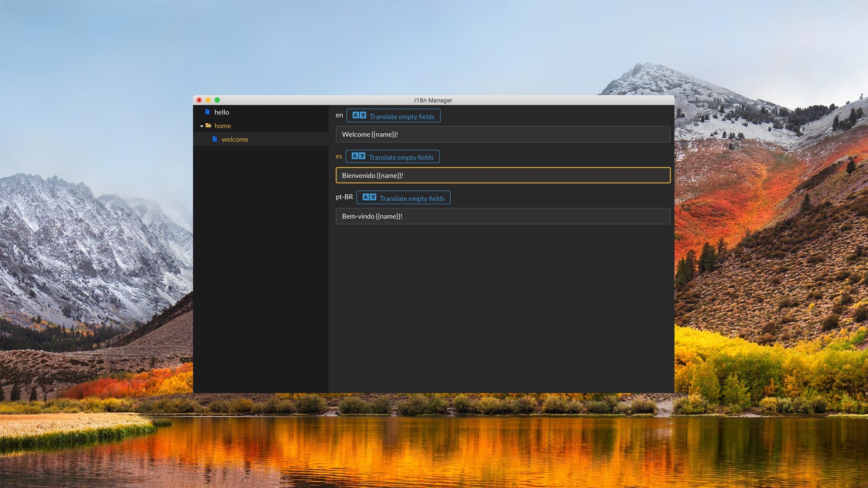
Task: Click the pt-BR language label
Action: pos(344,197)
